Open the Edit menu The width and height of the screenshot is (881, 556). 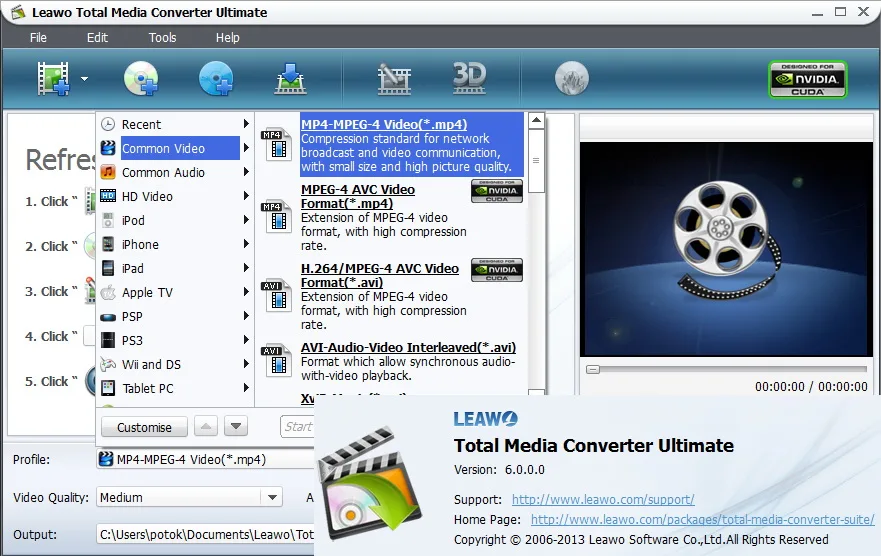pyautogui.click(x=97, y=38)
